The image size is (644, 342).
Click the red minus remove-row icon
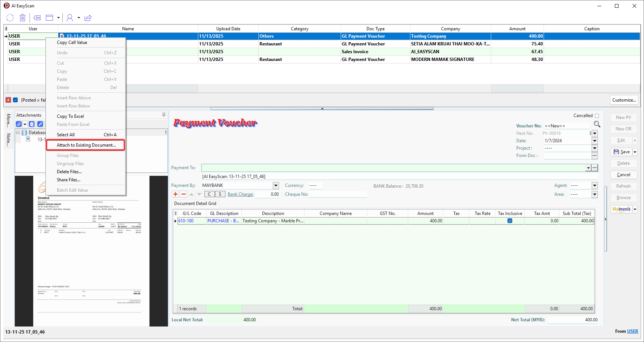pyautogui.click(x=183, y=194)
